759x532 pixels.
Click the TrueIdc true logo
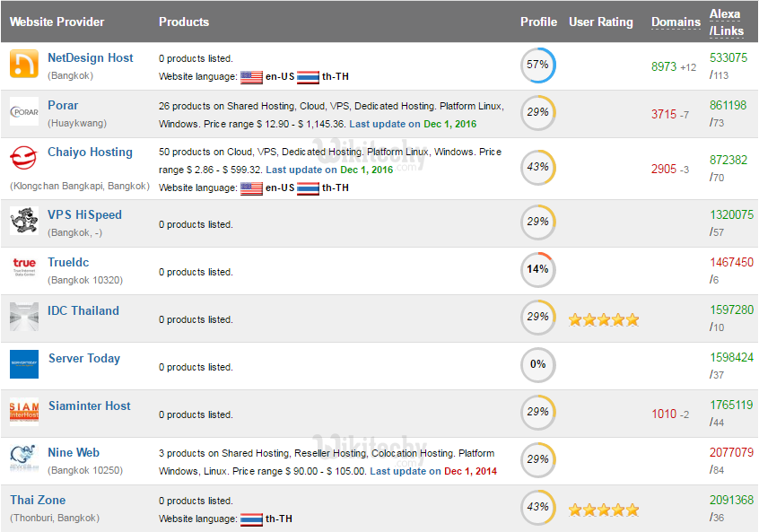[x=24, y=269]
